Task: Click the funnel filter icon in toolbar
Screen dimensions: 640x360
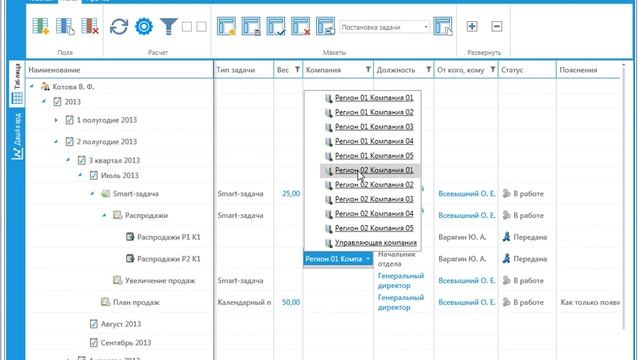Action: (x=169, y=27)
